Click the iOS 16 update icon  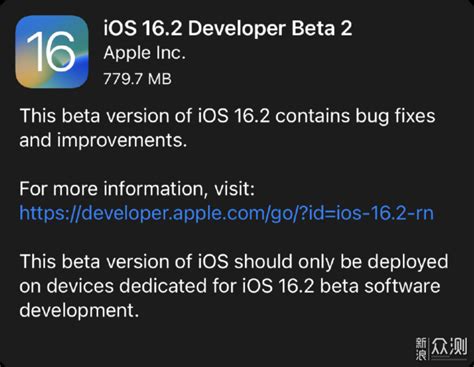click(x=52, y=52)
